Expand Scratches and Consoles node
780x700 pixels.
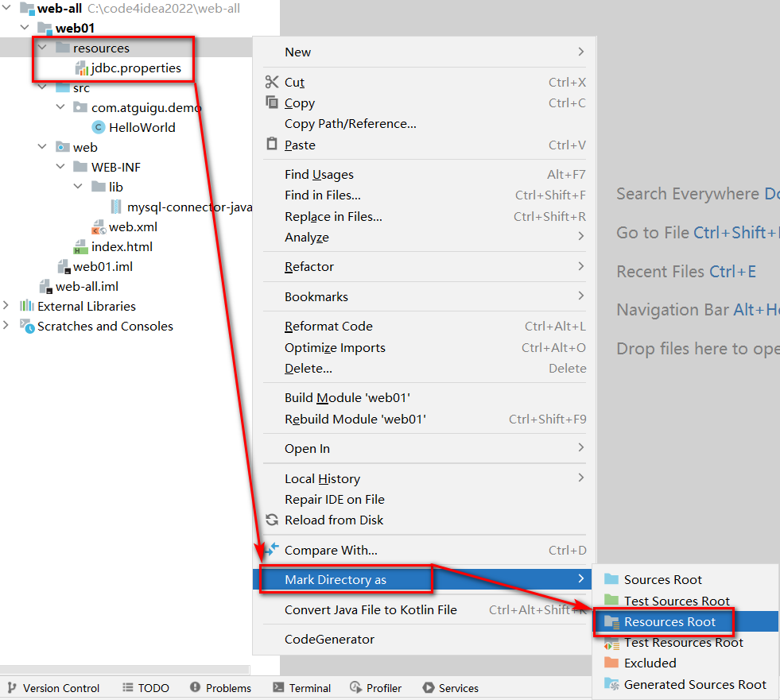[6, 326]
